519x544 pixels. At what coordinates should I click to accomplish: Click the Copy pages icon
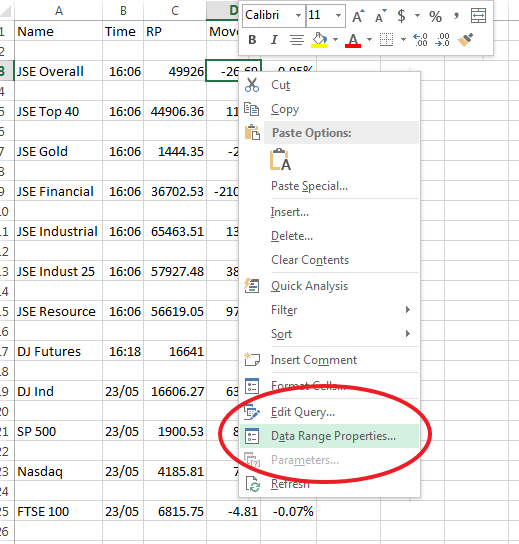(252, 109)
